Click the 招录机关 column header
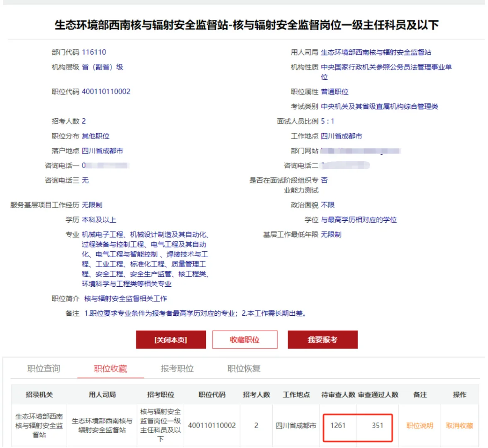Viewport: 488px width, 448px height. [39, 394]
